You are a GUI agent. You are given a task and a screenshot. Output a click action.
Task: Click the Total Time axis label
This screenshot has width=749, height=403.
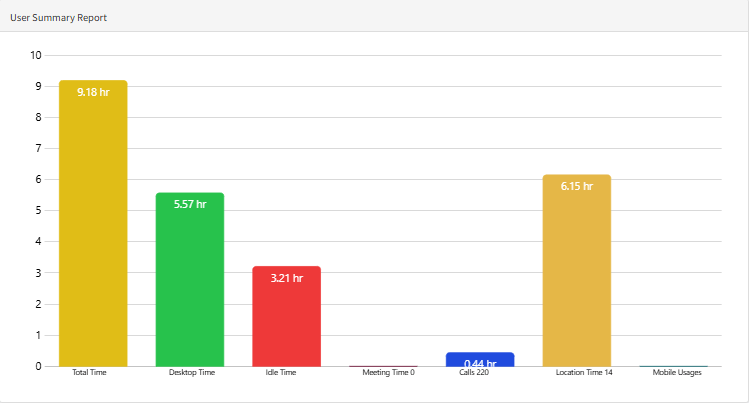point(90,373)
